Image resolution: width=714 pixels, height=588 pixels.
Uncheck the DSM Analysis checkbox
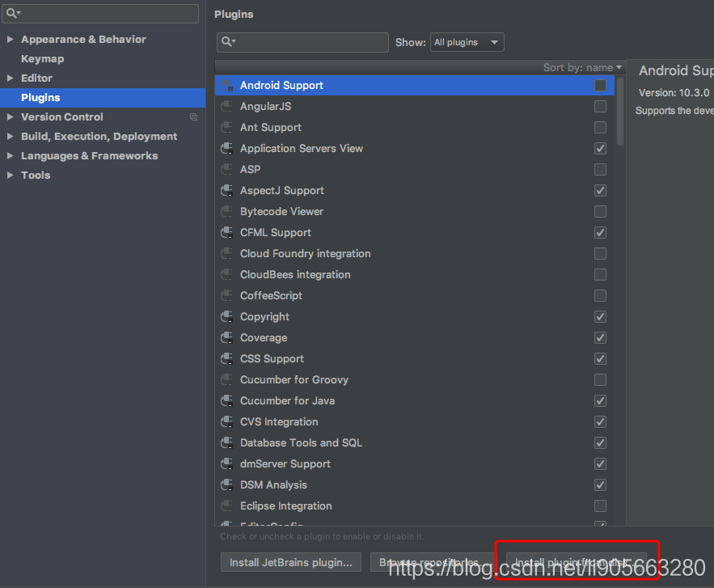tap(600, 484)
